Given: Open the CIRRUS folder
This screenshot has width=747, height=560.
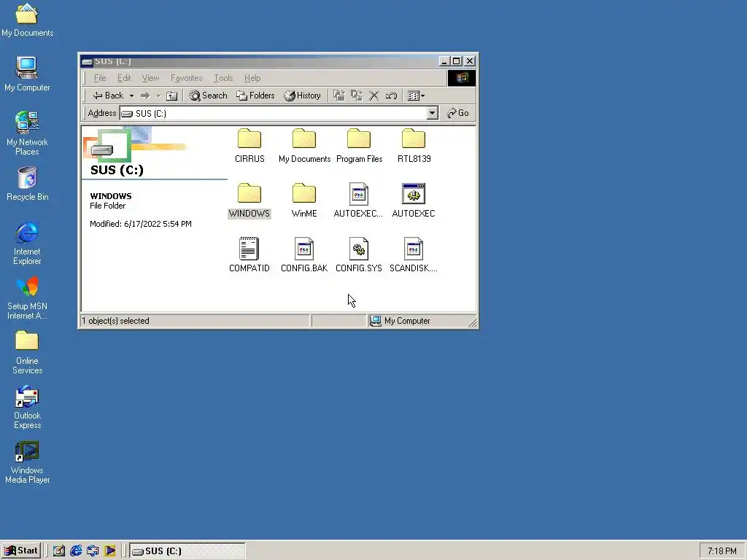Looking at the screenshot, I should (x=249, y=146).
